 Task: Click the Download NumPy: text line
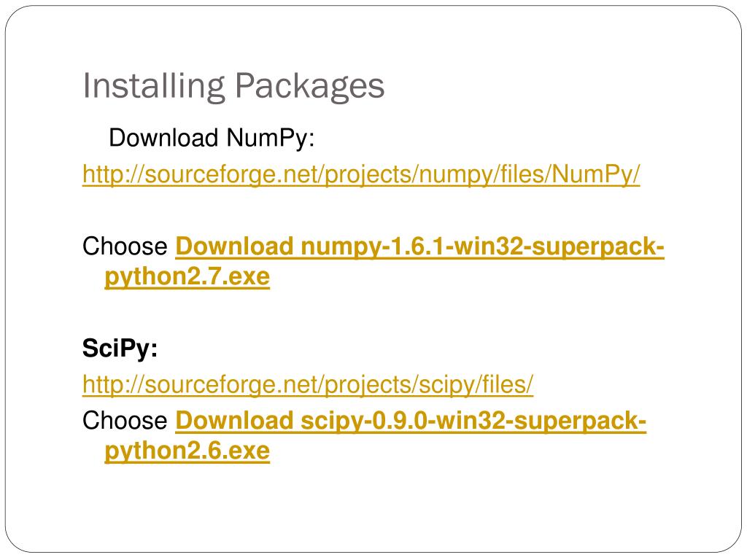click(x=212, y=138)
